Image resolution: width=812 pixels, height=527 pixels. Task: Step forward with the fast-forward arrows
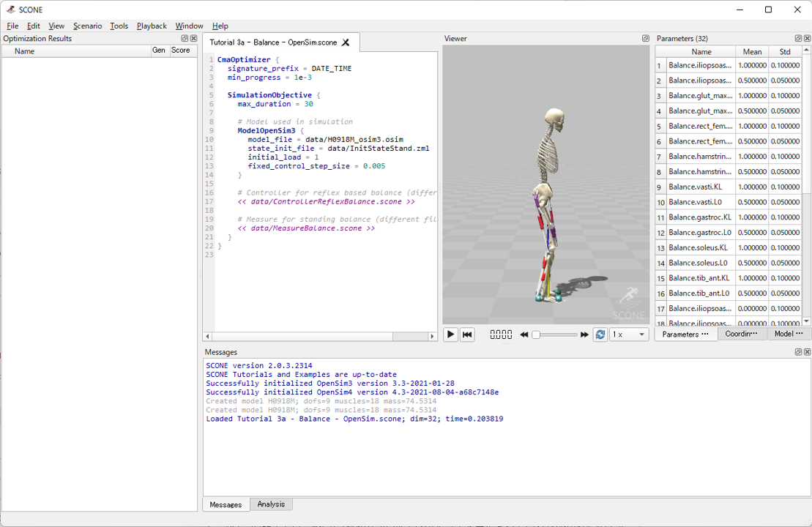[x=584, y=334]
